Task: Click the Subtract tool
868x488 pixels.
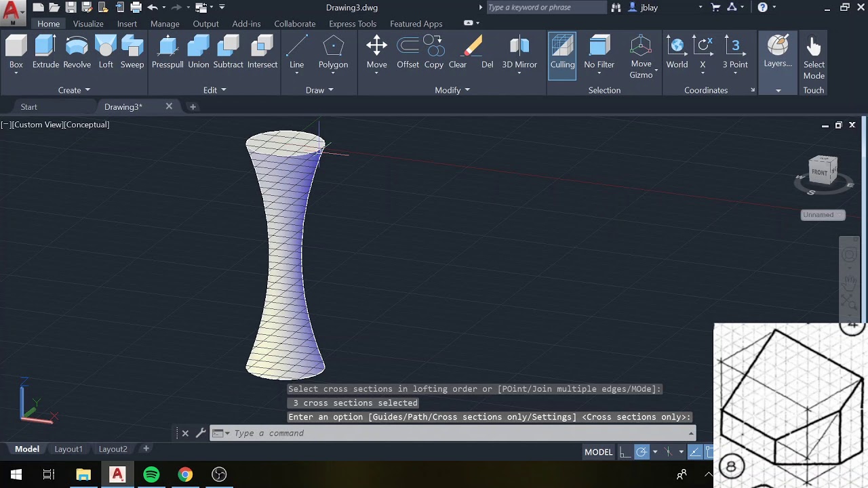Action: coord(228,53)
